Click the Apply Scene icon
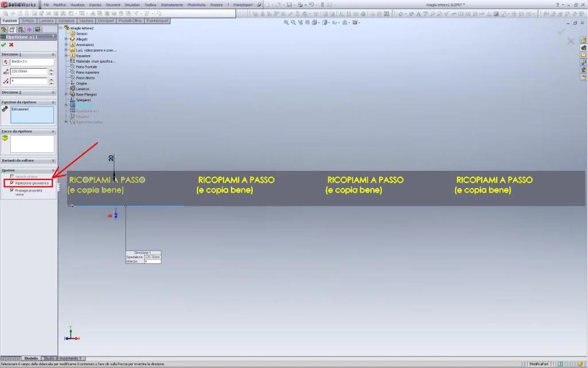This screenshot has width=588, height=368. pyautogui.click(x=345, y=22)
